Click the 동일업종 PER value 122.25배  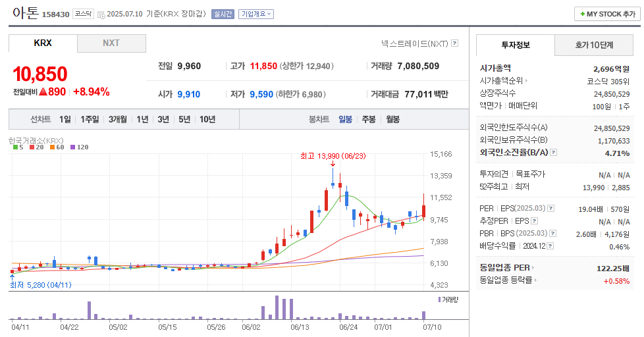(613, 269)
